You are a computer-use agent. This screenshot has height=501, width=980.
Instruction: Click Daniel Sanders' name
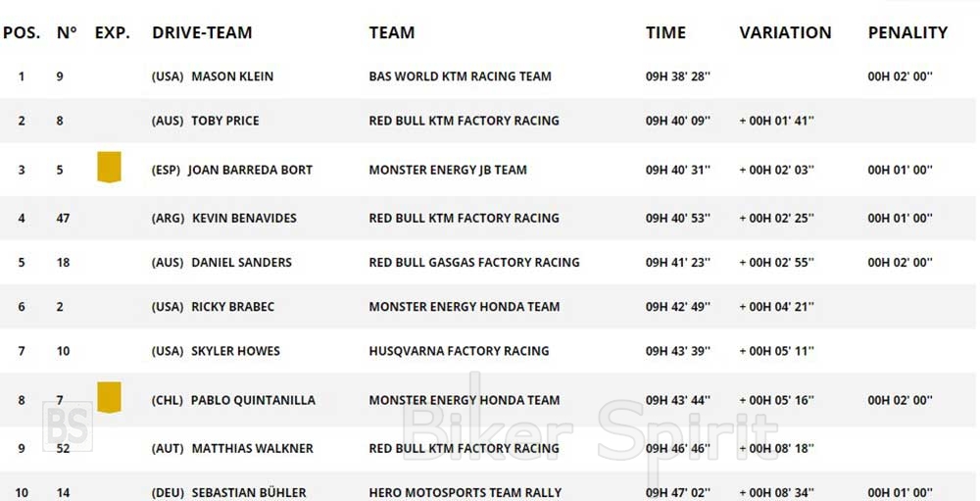point(241,263)
